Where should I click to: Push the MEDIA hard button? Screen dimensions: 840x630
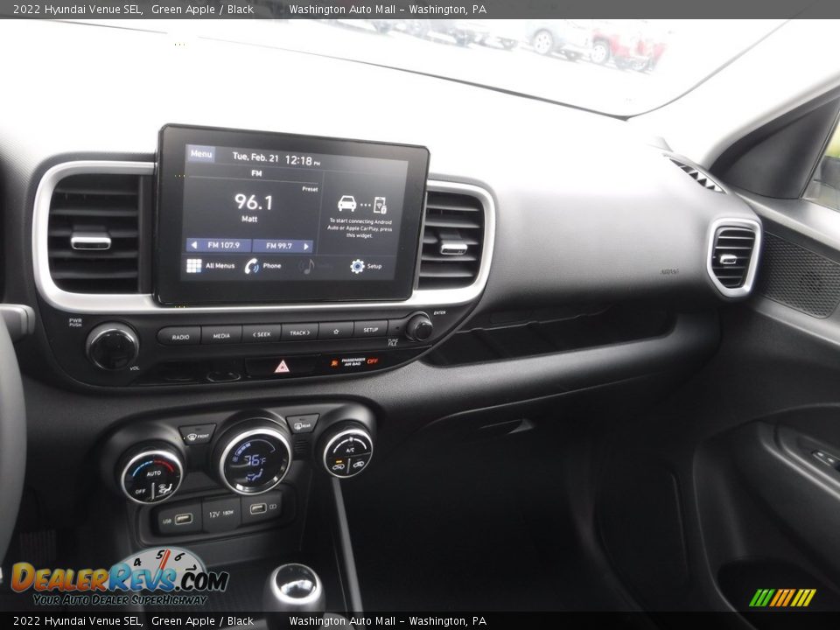click(221, 335)
